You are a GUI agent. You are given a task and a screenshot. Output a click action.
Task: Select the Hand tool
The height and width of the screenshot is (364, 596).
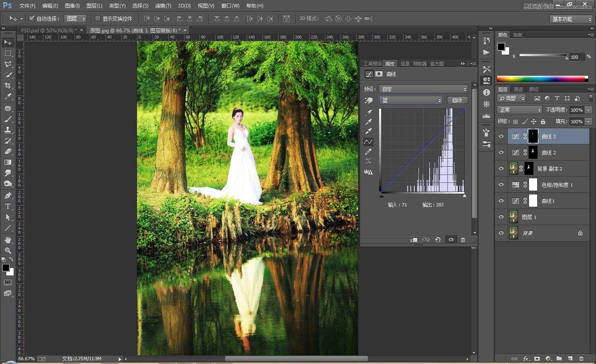8,240
